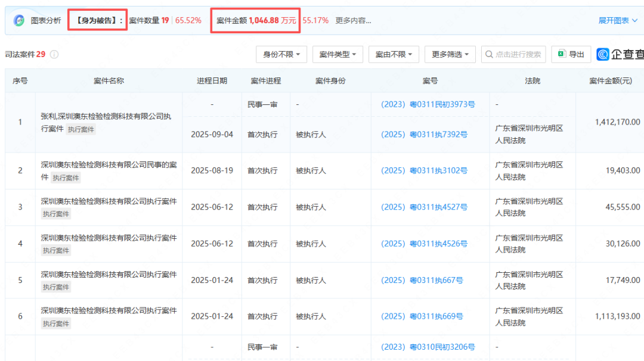
Task: Click the 图表分析 chart analysis logo icon
Action: [x=19, y=20]
